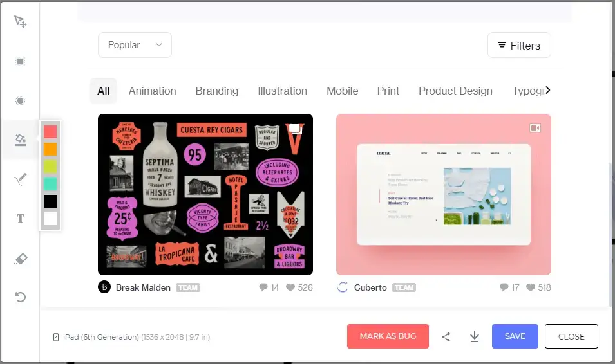
Task: Open the Filters panel
Action: [x=519, y=46]
